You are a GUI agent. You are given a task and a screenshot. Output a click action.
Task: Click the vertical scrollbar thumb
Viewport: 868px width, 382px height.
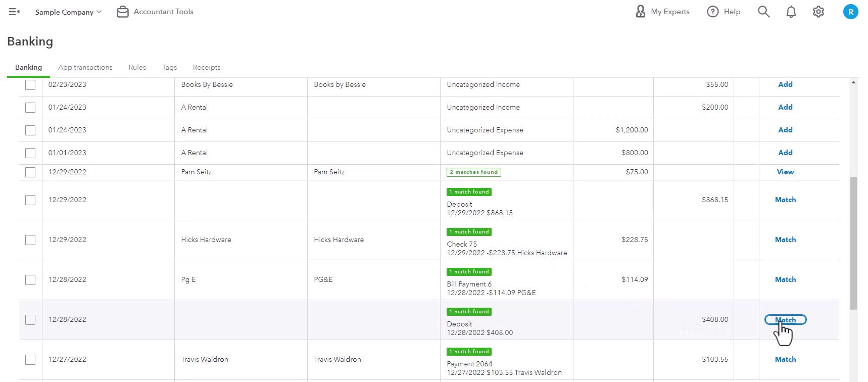tap(854, 243)
